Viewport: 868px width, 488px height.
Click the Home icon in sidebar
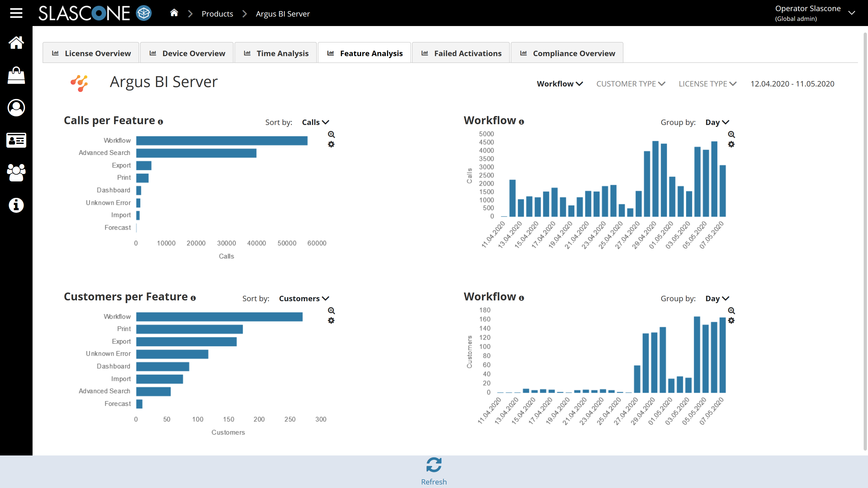coord(16,43)
